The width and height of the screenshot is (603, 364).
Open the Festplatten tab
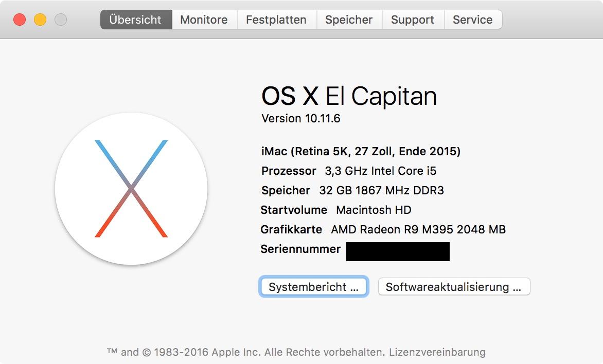pyautogui.click(x=277, y=20)
